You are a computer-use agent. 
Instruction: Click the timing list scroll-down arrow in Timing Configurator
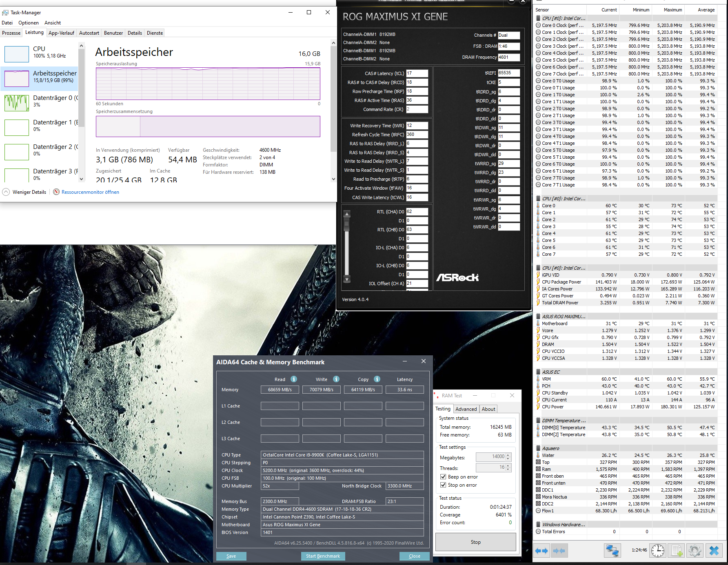(x=347, y=279)
